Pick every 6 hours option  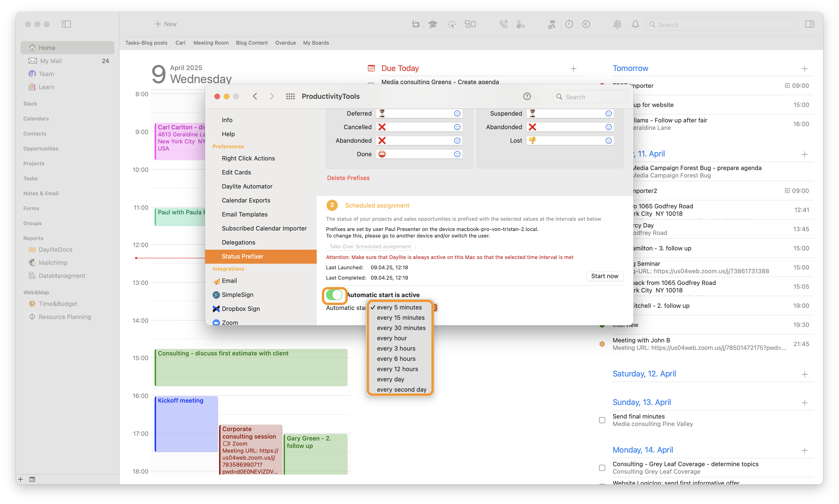point(400,359)
